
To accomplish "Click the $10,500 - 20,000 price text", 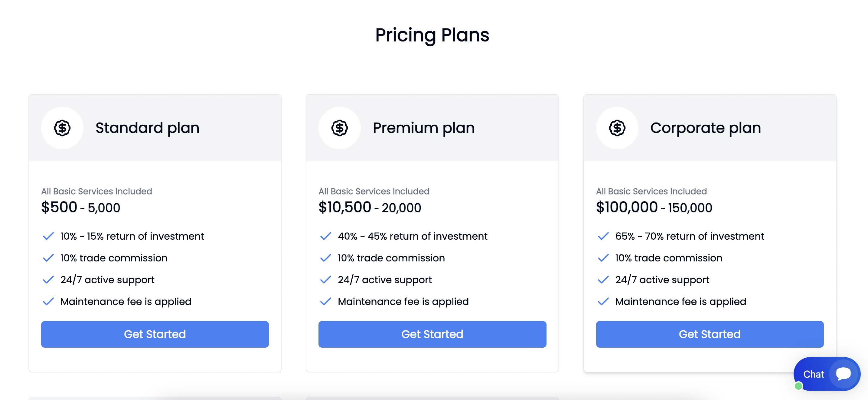I will 370,207.
